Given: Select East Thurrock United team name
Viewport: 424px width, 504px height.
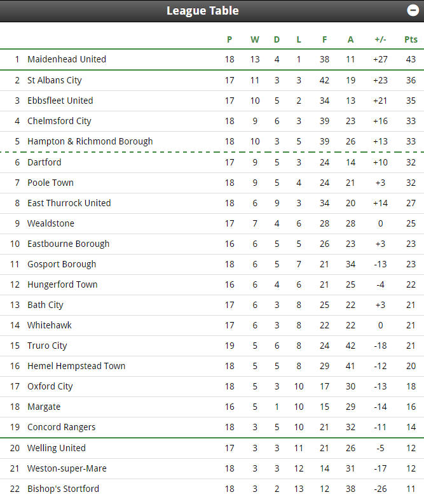Looking at the screenshot, I should pos(69,203).
